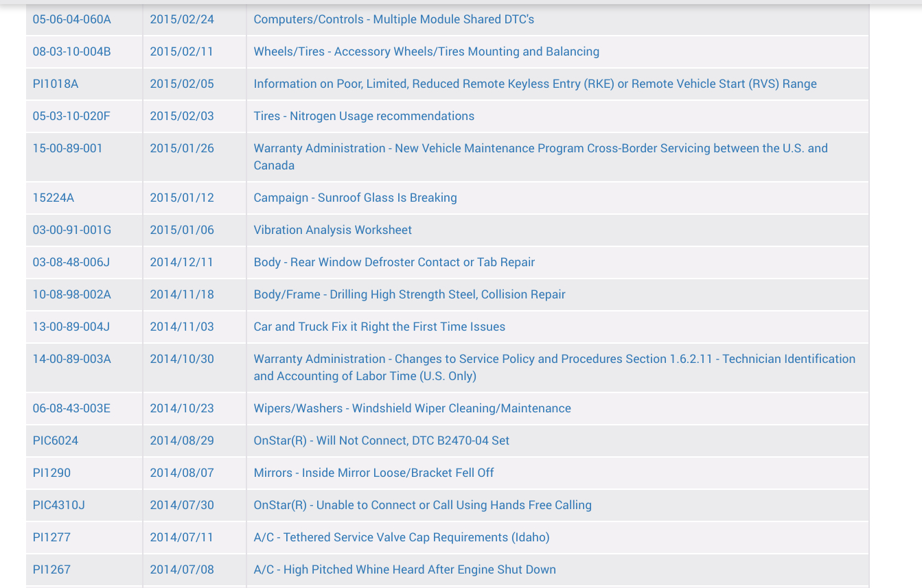The image size is (922, 588).
Task: Click date 2014/08/29
Action: 182,440
